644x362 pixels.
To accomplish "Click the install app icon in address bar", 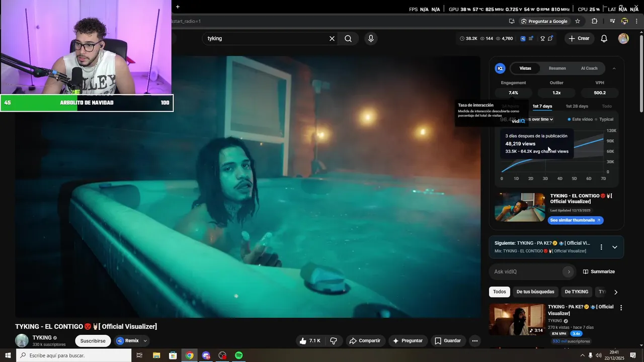I will click(x=512, y=21).
